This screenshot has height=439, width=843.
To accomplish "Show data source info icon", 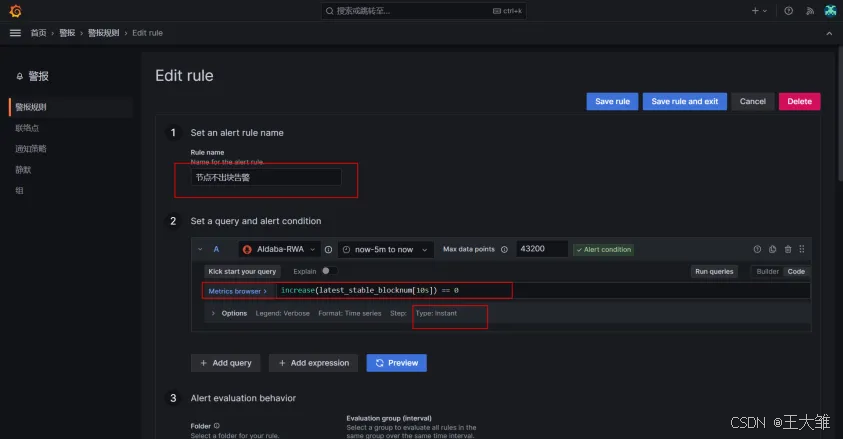I will pos(328,249).
